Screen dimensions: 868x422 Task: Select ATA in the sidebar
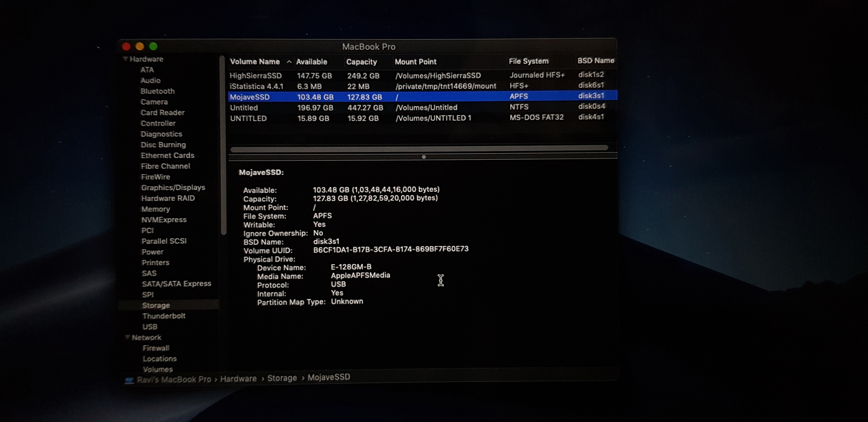click(x=147, y=70)
